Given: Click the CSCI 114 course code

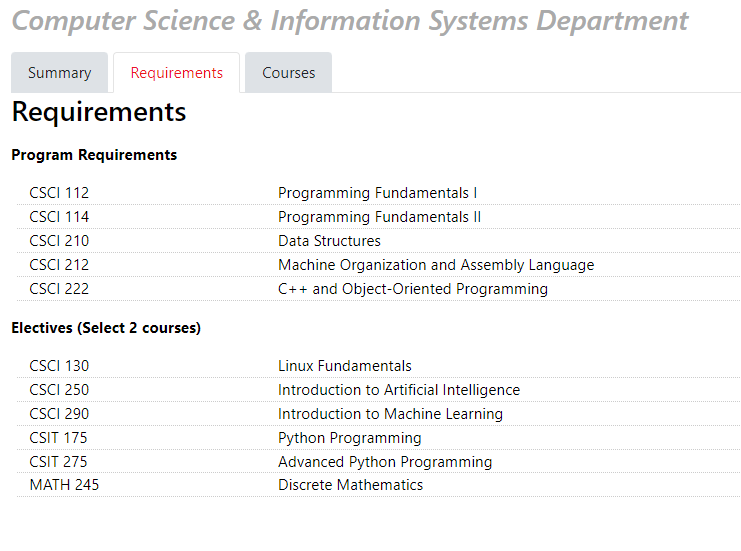Looking at the screenshot, I should [59, 217].
